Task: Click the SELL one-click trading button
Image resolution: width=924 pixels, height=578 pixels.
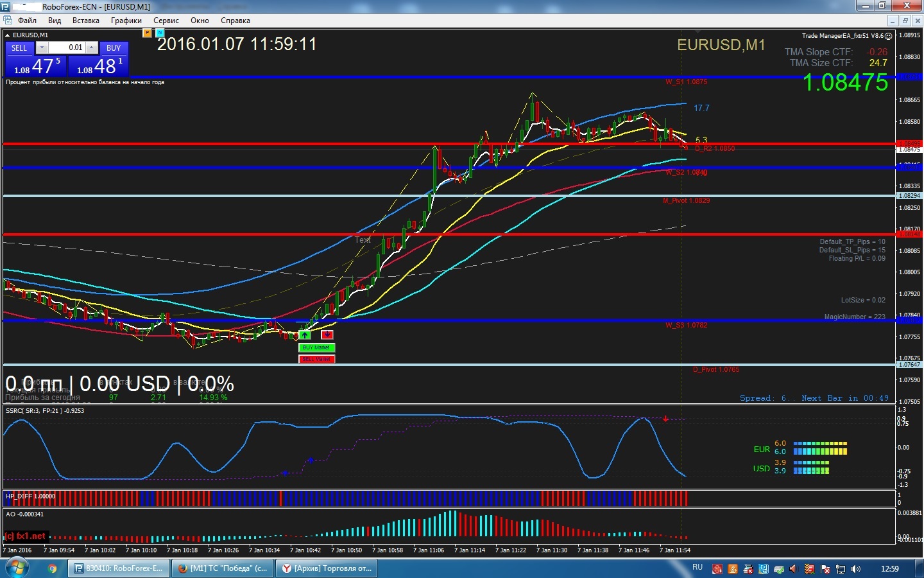Action: (x=20, y=48)
